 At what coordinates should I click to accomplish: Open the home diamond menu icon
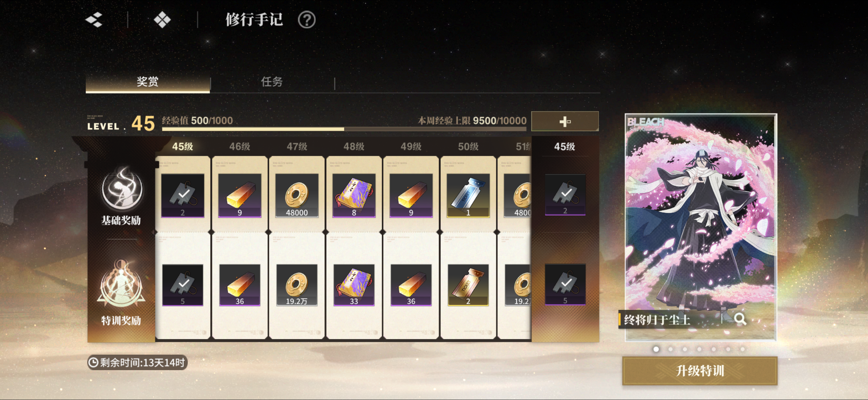pyautogui.click(x=162, y=20)
